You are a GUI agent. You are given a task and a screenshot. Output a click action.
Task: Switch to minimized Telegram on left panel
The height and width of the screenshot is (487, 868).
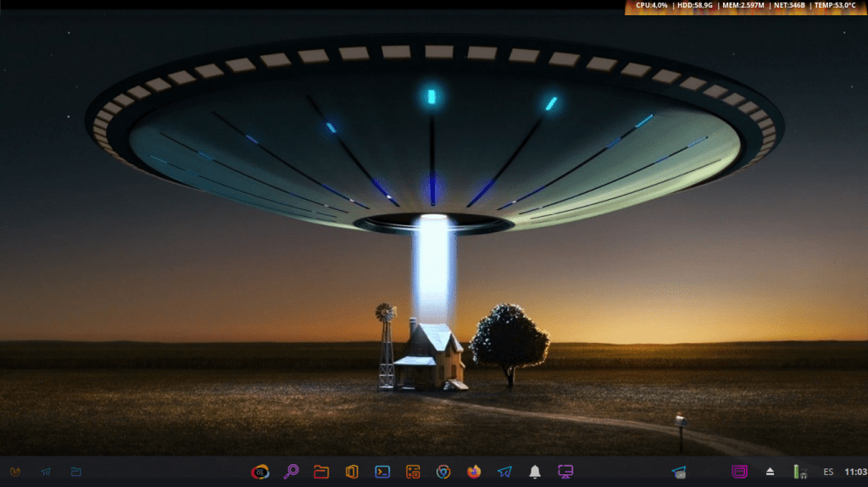click(46, 472)
